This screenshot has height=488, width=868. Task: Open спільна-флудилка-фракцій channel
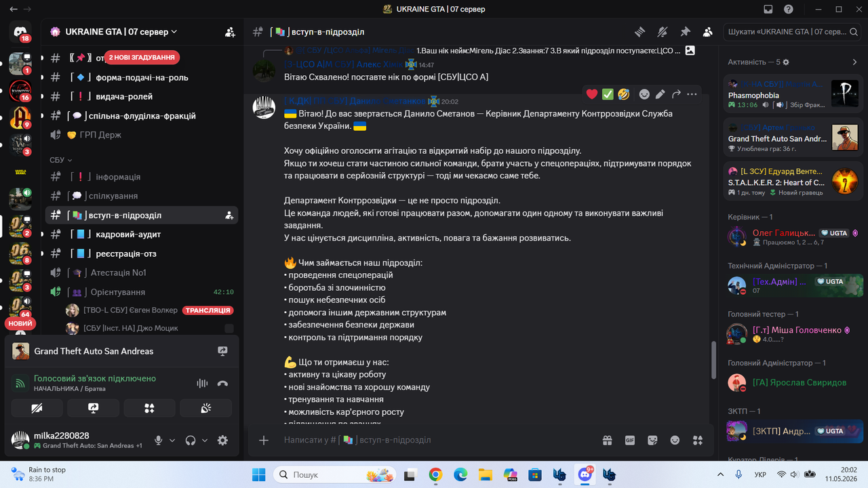(141, 116)
